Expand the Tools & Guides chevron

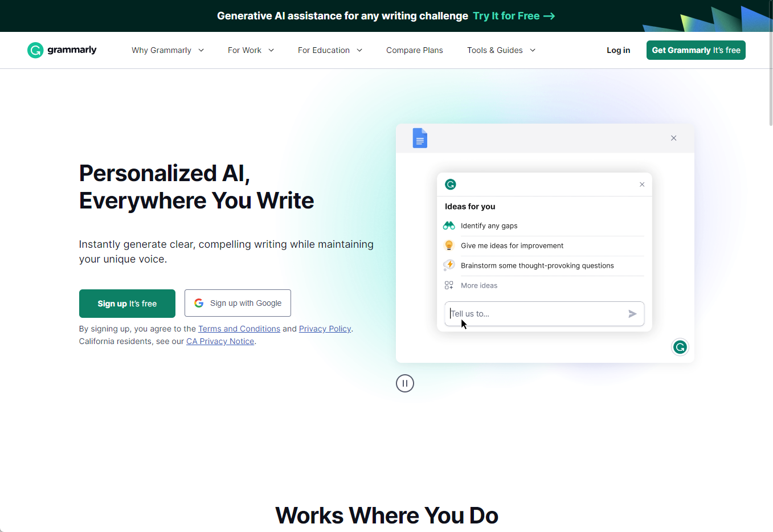(x=533, y=50)
